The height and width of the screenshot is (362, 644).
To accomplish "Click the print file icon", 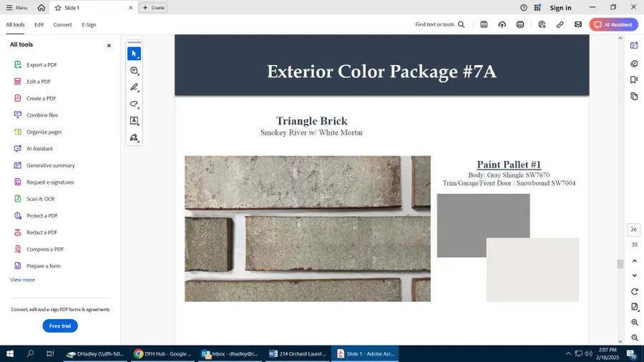I will 520,24.
